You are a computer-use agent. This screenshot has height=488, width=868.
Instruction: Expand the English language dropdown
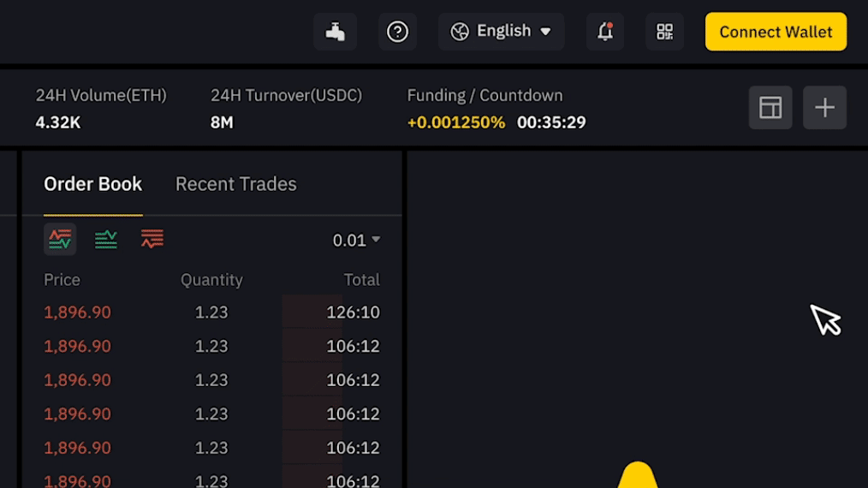pyautogui.click(x=501, y=32)
